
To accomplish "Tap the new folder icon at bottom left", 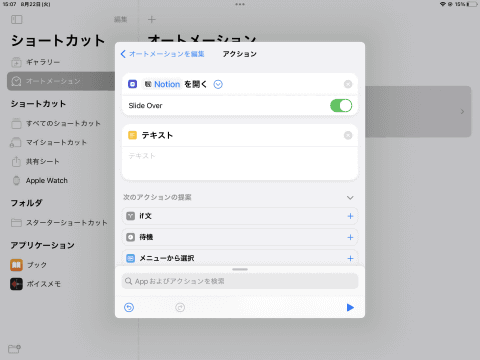I will (14, 349).
